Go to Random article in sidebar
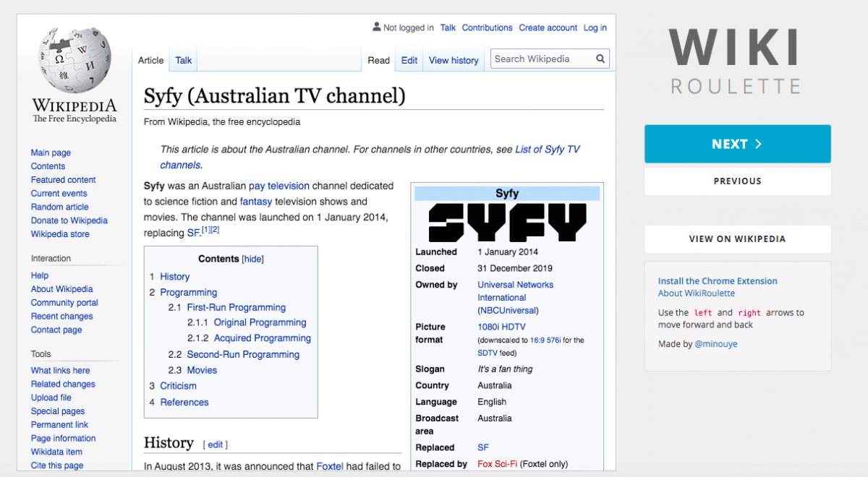This screenshot has height=477, width=868. tap(59, 207)
